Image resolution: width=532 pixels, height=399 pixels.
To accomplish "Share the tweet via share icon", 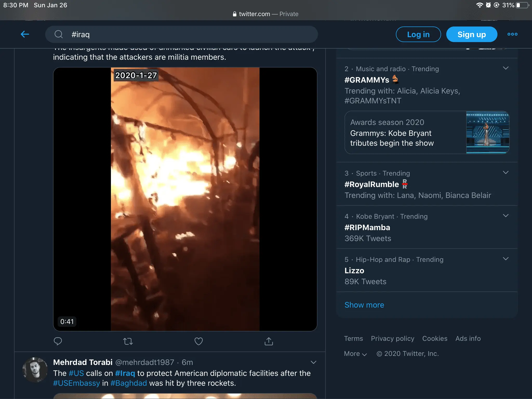I will point(269,341).
